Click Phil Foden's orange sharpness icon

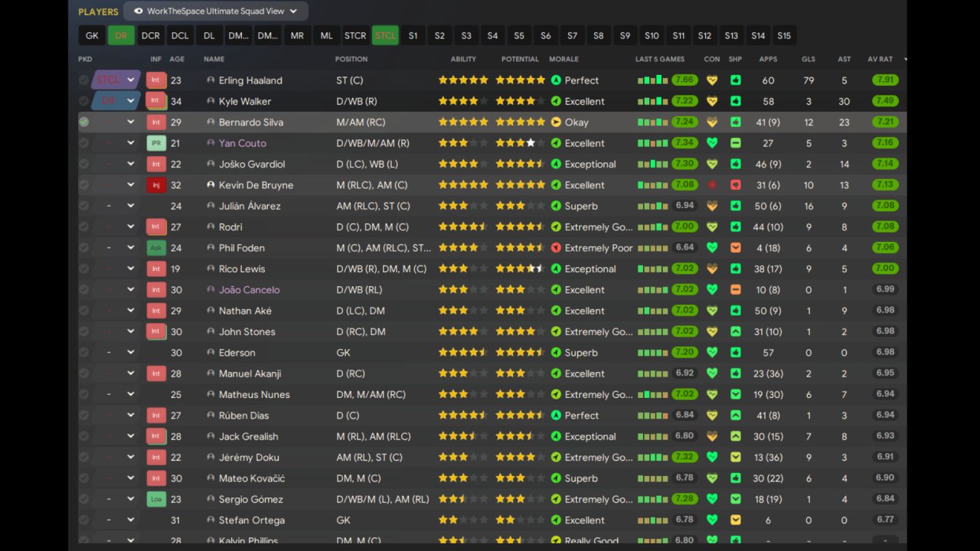pos(736,248)
